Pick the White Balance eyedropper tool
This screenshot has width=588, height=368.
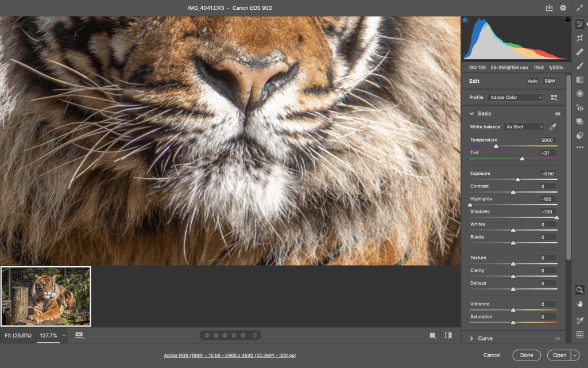click(x=554, y=126)
